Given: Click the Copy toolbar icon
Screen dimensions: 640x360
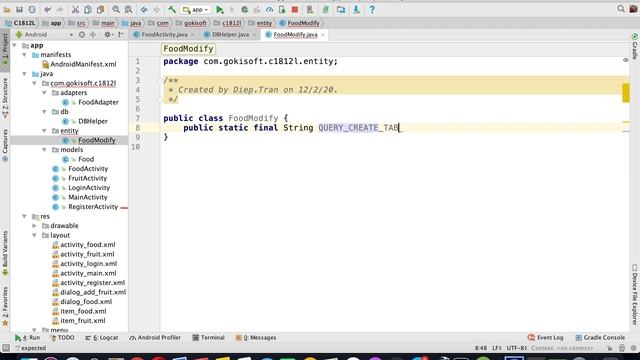Looking at the screenshot, I should (x=88, y=9).
